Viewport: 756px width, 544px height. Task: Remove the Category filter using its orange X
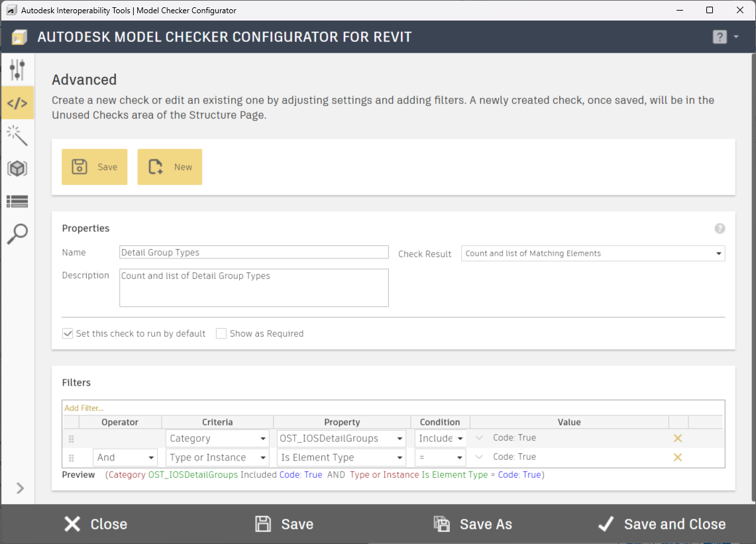pos(677,438)
